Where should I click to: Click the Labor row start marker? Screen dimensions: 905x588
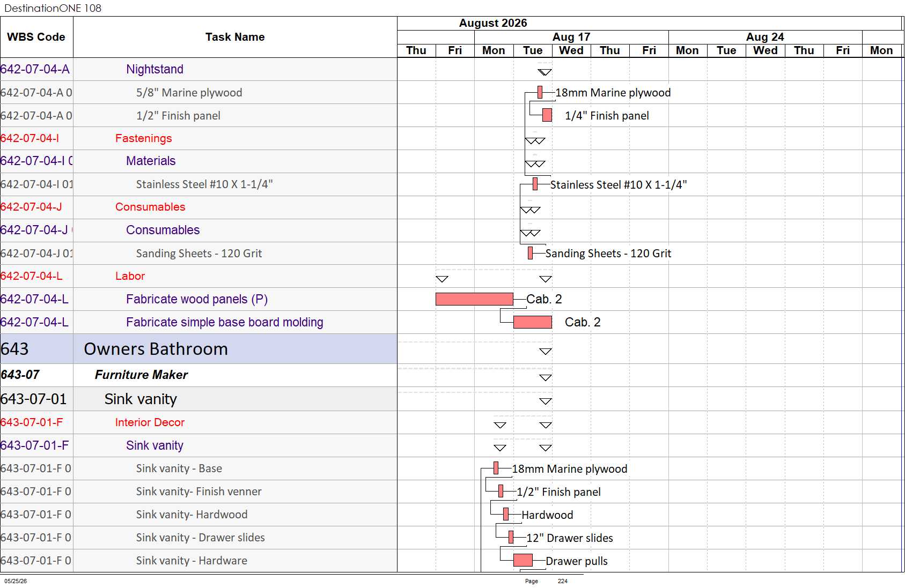click(442, 279)
